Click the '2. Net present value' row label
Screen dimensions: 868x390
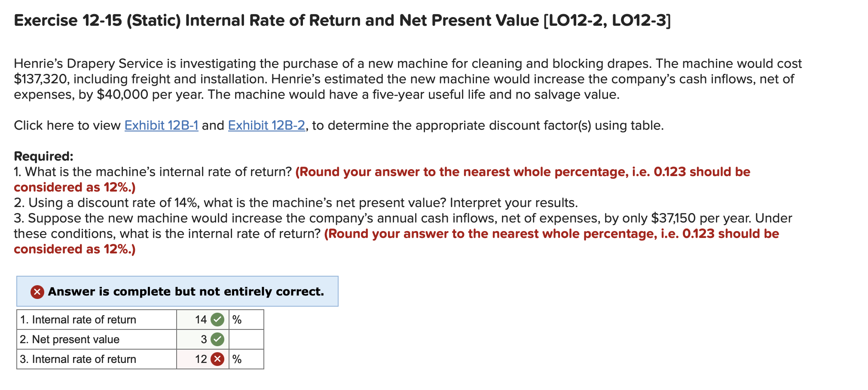point(69,339)
